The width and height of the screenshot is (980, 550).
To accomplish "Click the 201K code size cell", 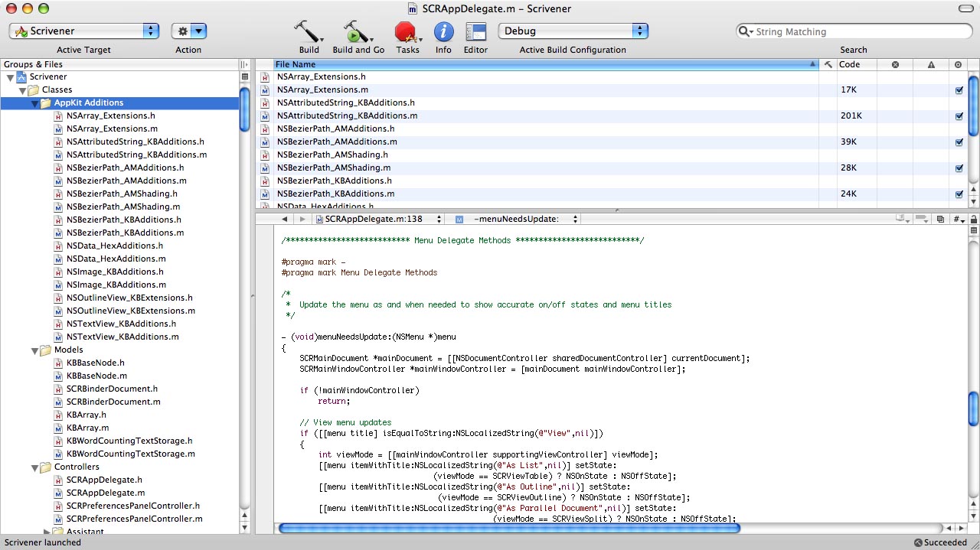I will click(851, 116).
